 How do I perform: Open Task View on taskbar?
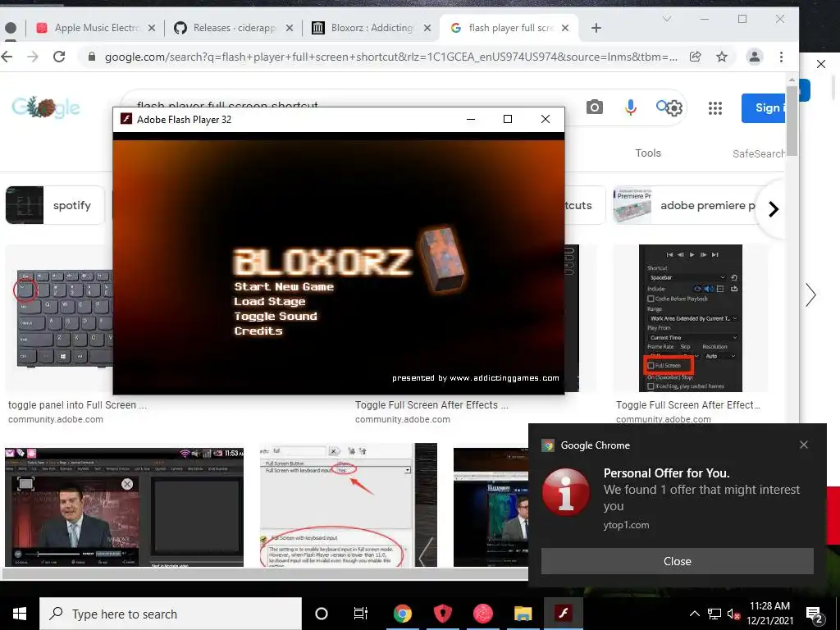click(361, 614)
